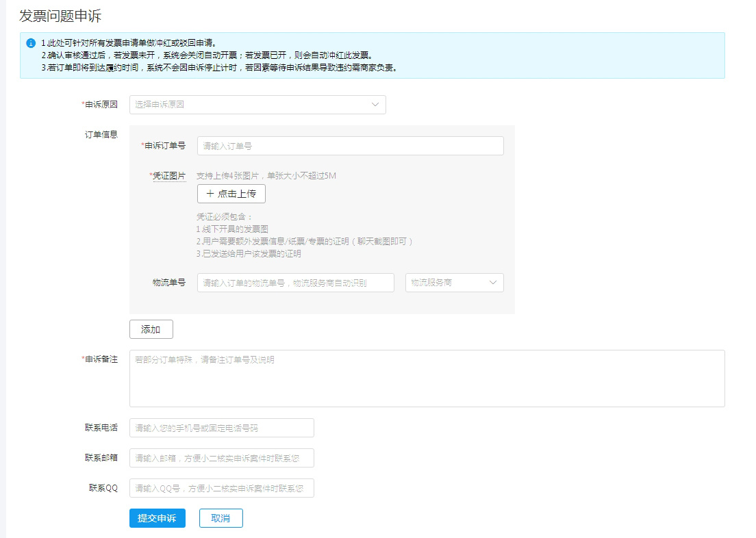Click the text 3.已发送给用户该发票的证明
756x538 pixels.
[249, 253]
